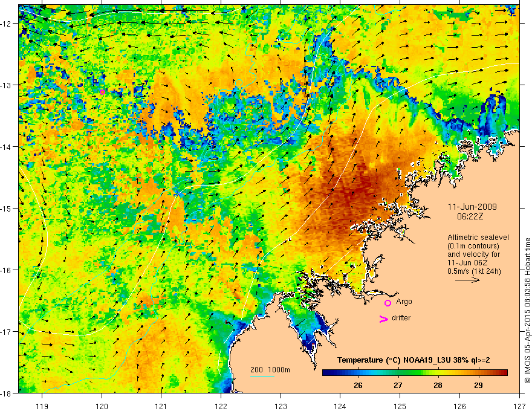Click the "27" label on the temperature scale

pyautogui.click(x=398, y=385)
